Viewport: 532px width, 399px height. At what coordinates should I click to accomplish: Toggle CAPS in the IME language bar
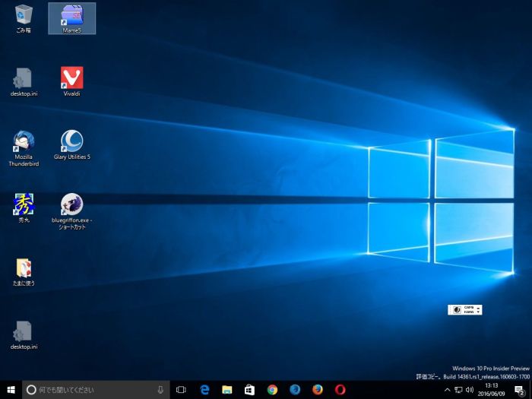click(x=468, y=307)
